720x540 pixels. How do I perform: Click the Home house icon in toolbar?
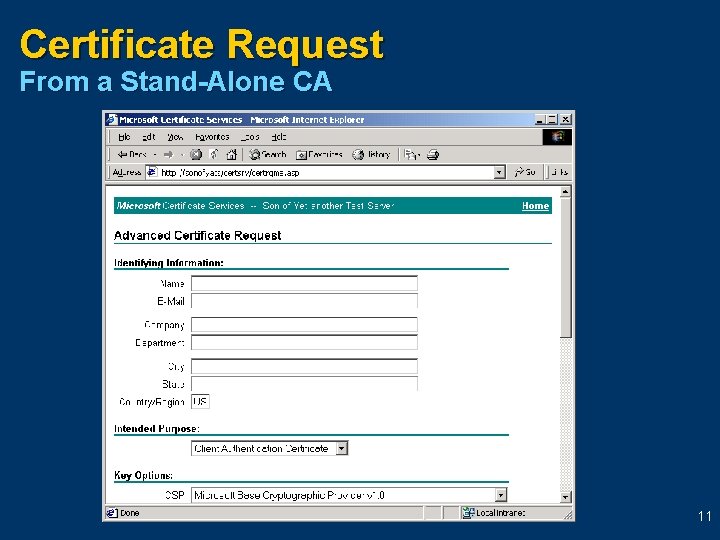coord(231,155)
